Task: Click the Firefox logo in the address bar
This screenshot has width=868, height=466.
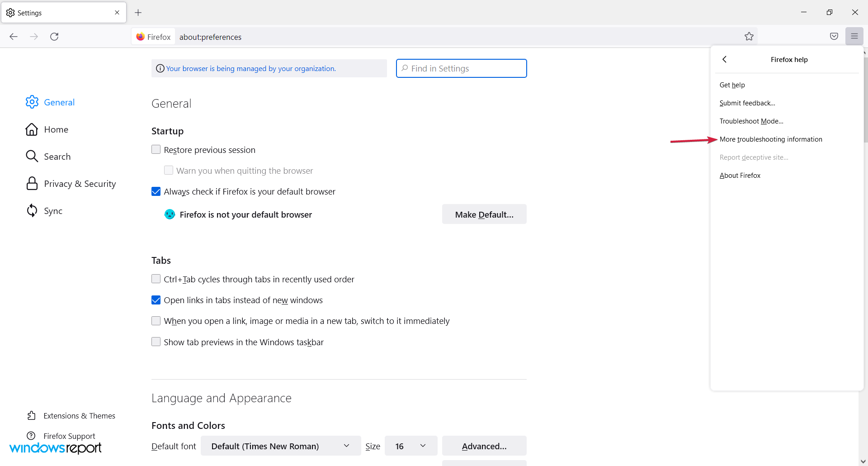Action: pos(140,37)
